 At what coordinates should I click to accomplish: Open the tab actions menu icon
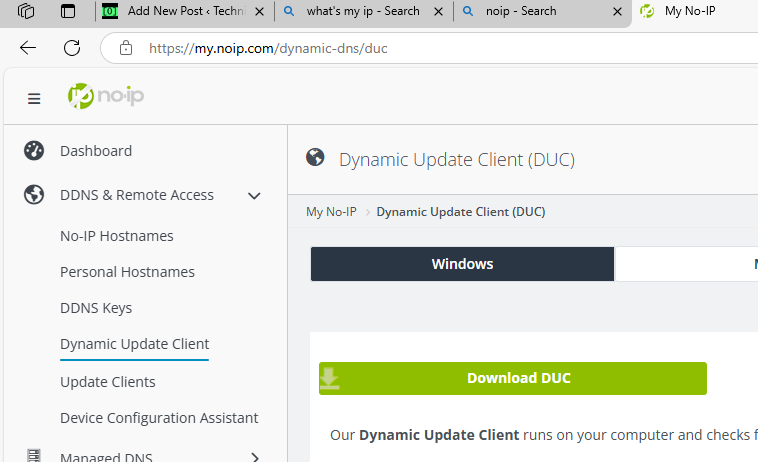pyautogui.click(x=68, y=11)
